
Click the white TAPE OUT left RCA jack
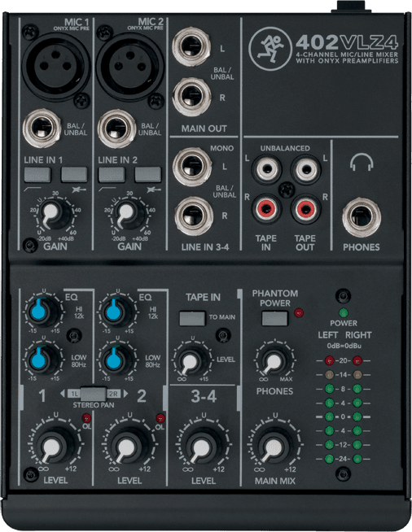pyautogui.click(x=306, y=168)
